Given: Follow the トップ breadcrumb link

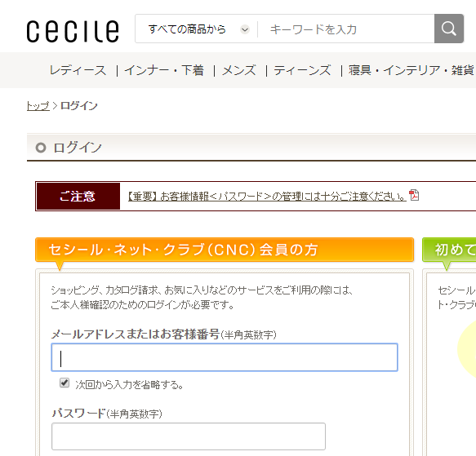Looking at the screenshot, I should pos(38,106).
